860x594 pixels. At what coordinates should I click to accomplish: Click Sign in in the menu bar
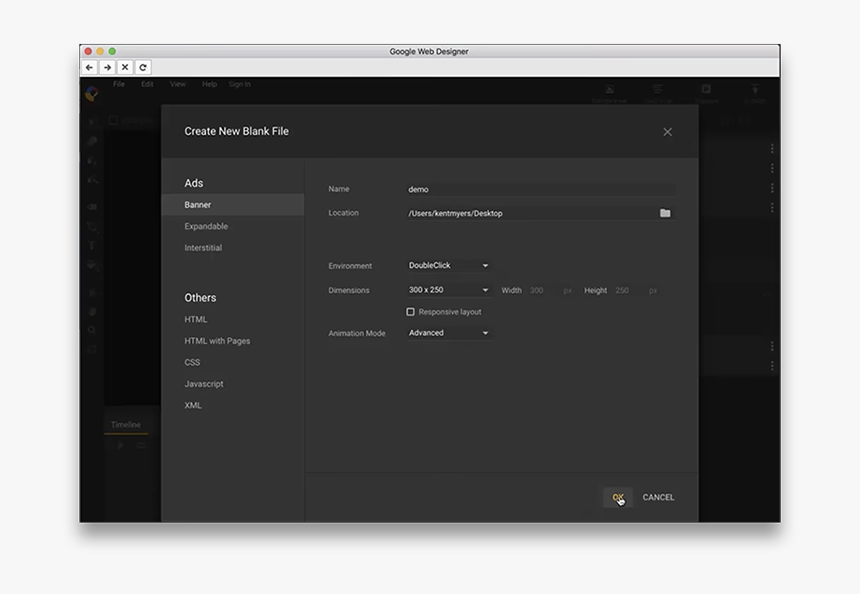(240, 84)
